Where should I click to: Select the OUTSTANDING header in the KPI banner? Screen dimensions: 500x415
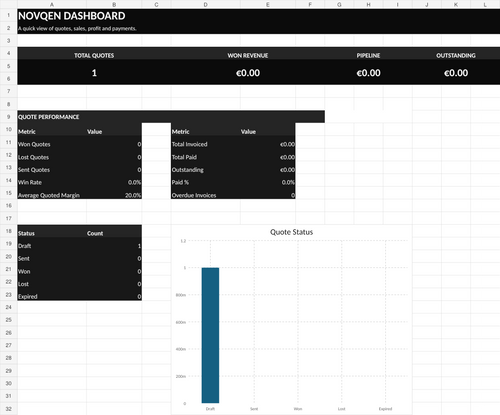456,55
